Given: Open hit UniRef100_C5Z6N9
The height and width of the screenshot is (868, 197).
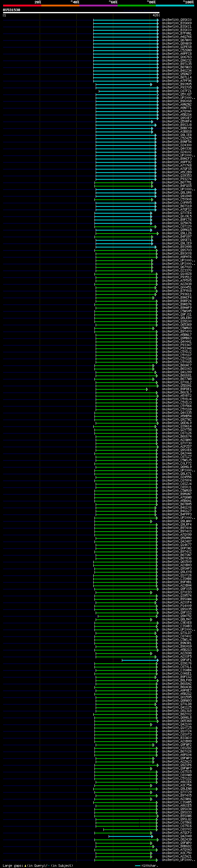Looking at the screenshot, I should point(176,50).
